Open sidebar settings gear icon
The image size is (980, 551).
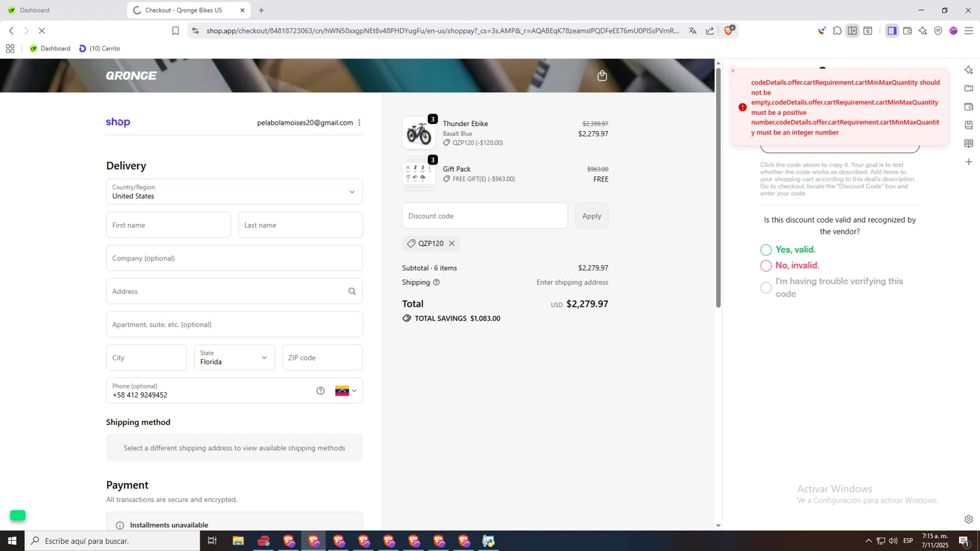[969, 520]
